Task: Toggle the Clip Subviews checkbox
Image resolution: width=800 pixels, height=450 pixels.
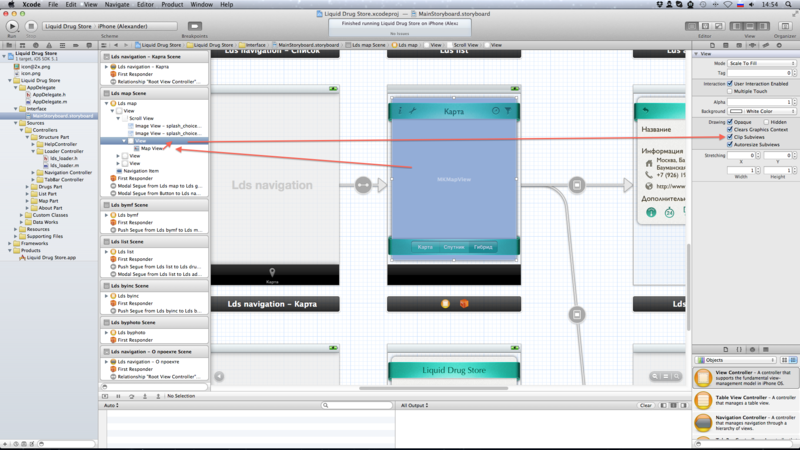Action: 730,137
